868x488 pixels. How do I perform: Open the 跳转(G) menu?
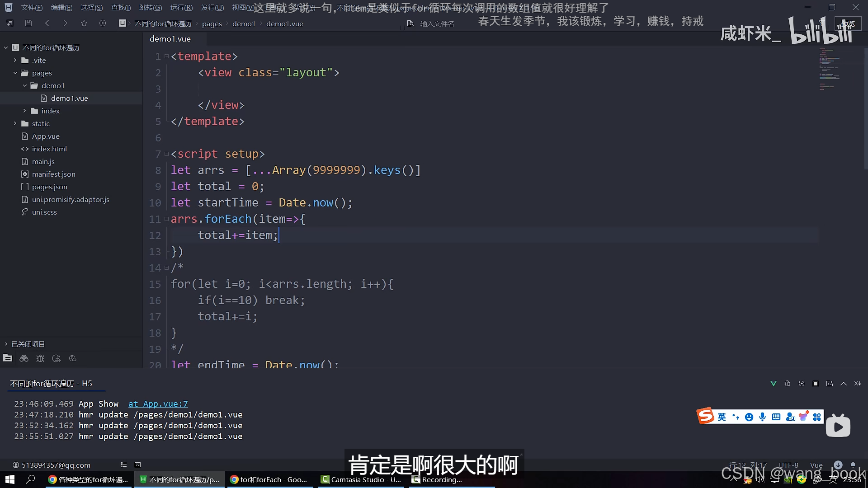click(151, 8)
